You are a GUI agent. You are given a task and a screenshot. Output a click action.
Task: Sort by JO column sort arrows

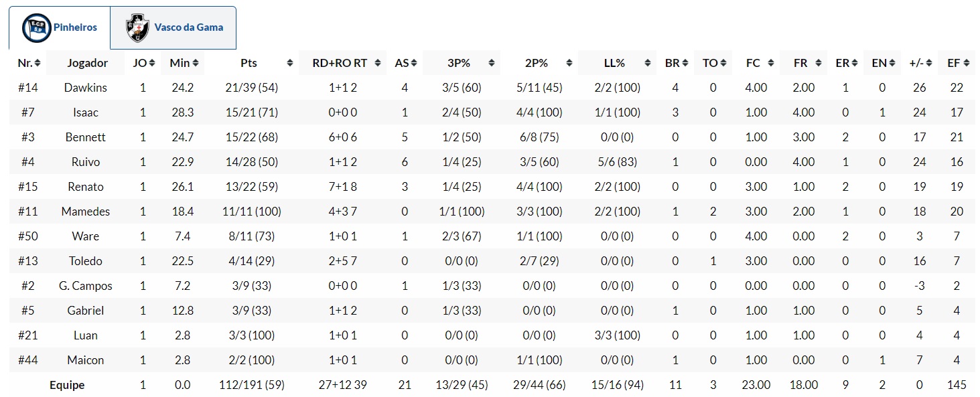[x=153, y=63]
